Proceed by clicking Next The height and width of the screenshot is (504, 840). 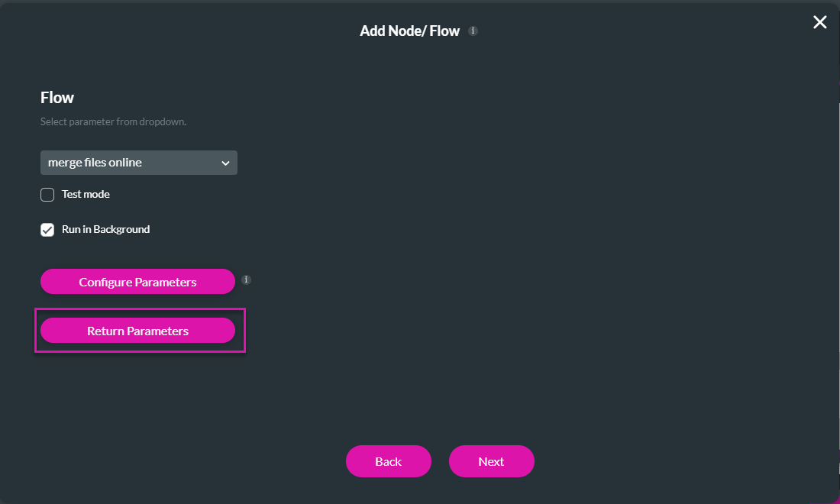tap(491, 461)
